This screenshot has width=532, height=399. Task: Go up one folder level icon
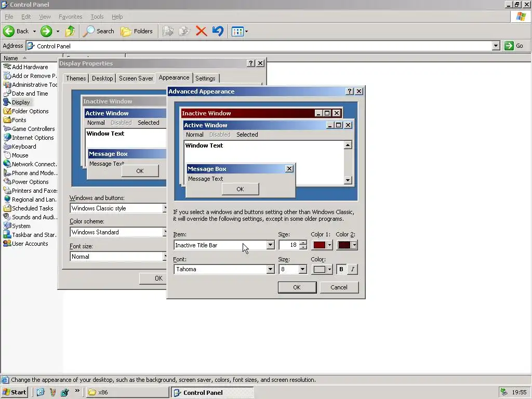[70, 31]
